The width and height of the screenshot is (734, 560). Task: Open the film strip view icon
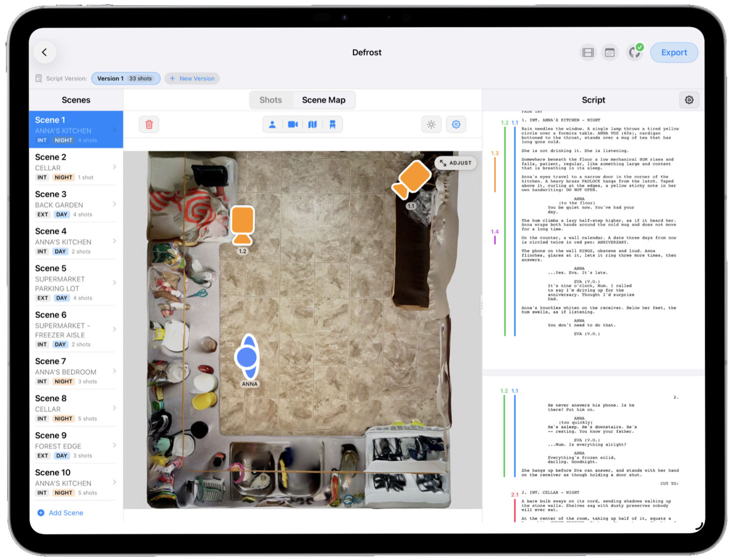point(588,52)
